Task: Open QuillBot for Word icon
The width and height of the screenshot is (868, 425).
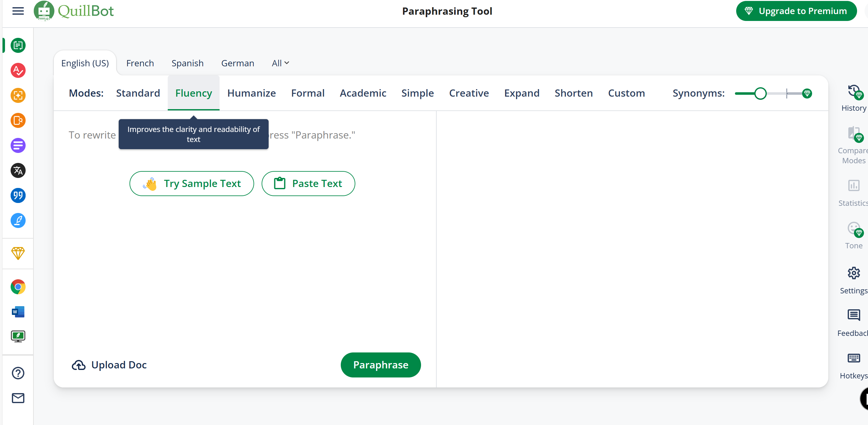Action: [x=18, y=312]
